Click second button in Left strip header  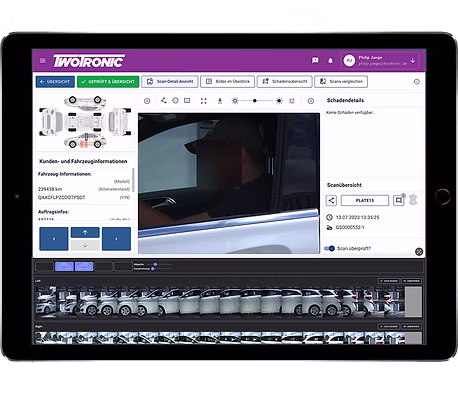(411, 281)
